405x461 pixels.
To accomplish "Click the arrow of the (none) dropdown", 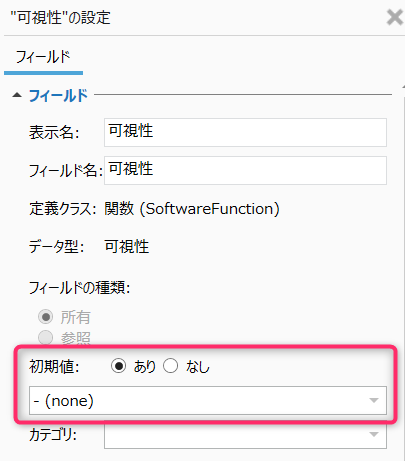I will [x=374, y=401].
